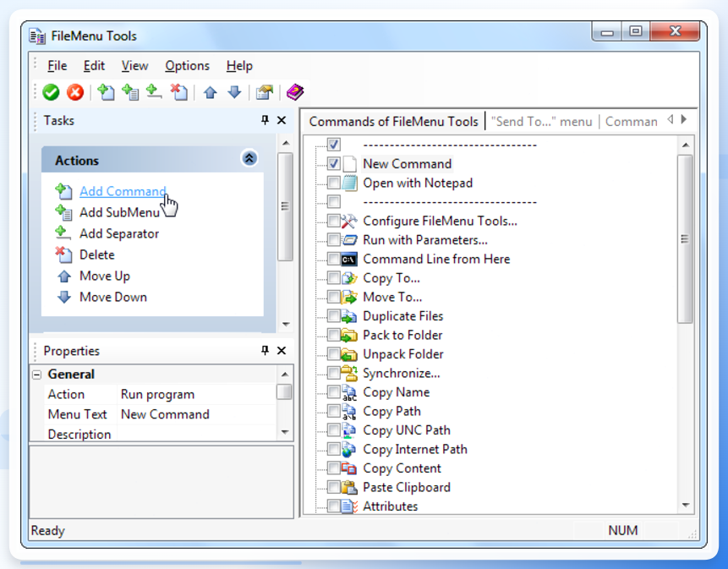Collapse the Actions group with the chevron
This screenshot has width=728, height=569.
point(249,159)
